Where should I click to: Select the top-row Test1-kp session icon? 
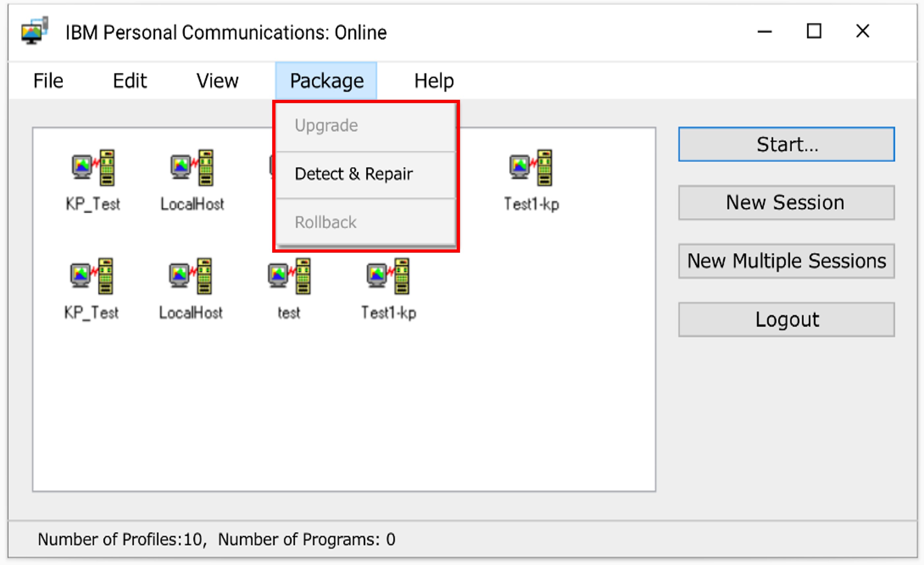point(531,168)
